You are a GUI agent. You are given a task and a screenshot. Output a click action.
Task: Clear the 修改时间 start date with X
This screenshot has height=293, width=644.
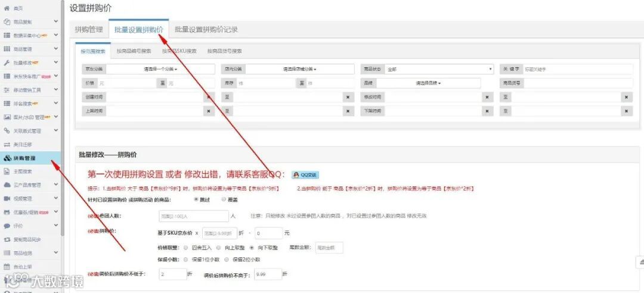487,97
